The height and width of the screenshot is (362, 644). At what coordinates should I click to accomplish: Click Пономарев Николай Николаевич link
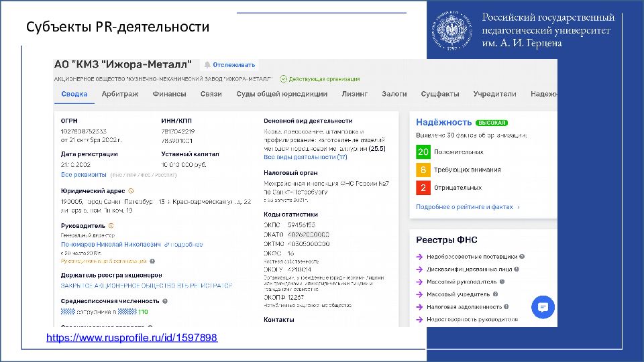click(111, 245)
